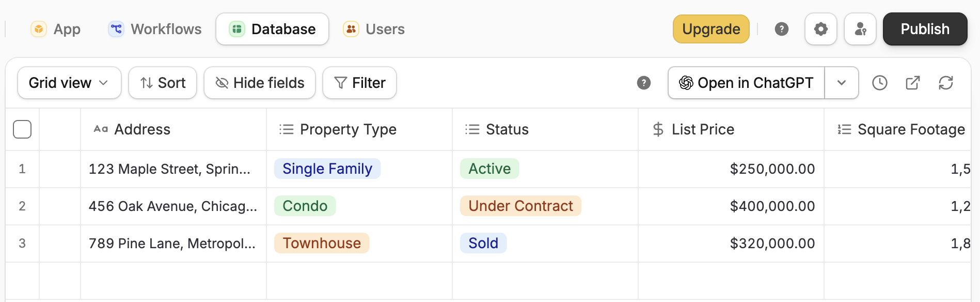Expand the arrow next to Open in ChatGPT
980x302 pixels.
click(842, 83)
